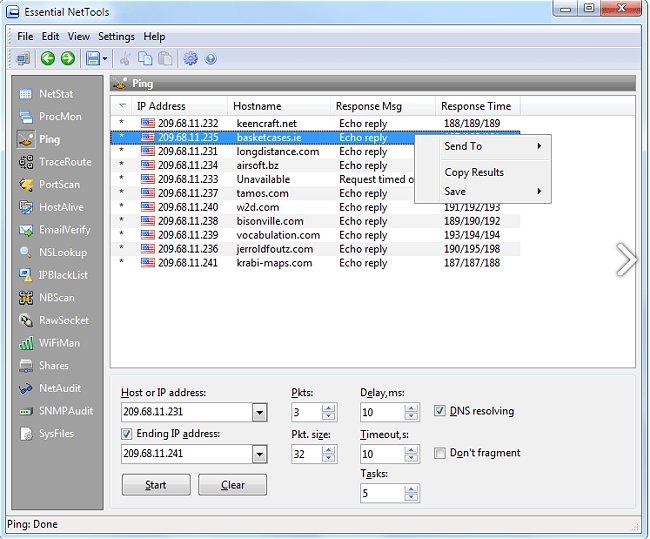Toggle Ending IP address checkbox
Screen dimensions: 650x539
coord(126,434)
